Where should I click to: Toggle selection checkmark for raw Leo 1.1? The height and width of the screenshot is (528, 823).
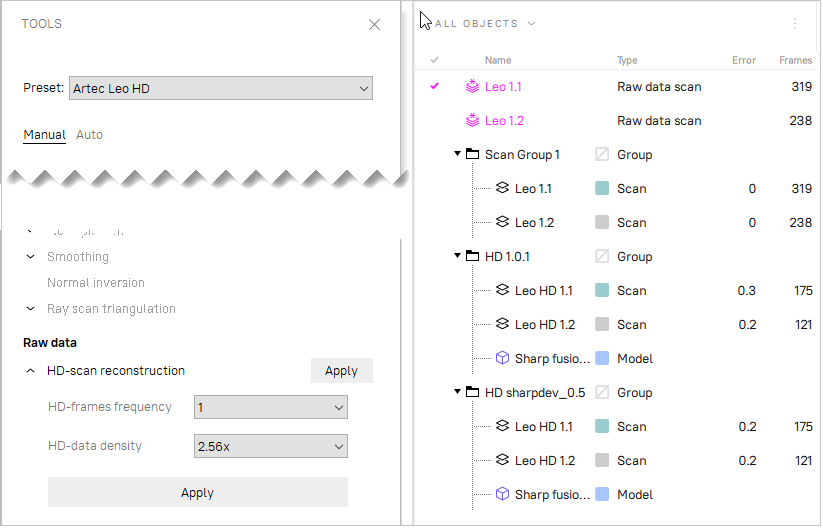point(435,86)
